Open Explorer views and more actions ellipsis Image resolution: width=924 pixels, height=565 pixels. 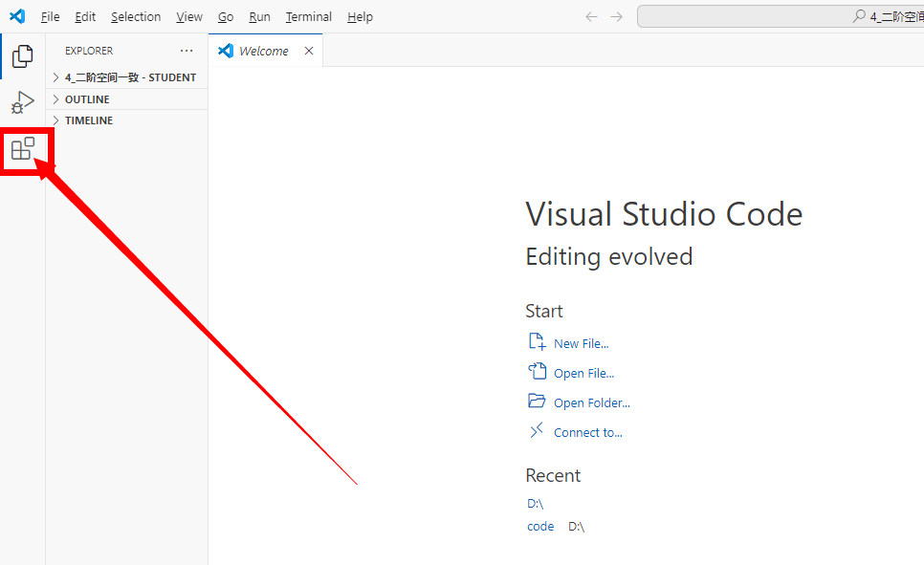click(187, 51)
